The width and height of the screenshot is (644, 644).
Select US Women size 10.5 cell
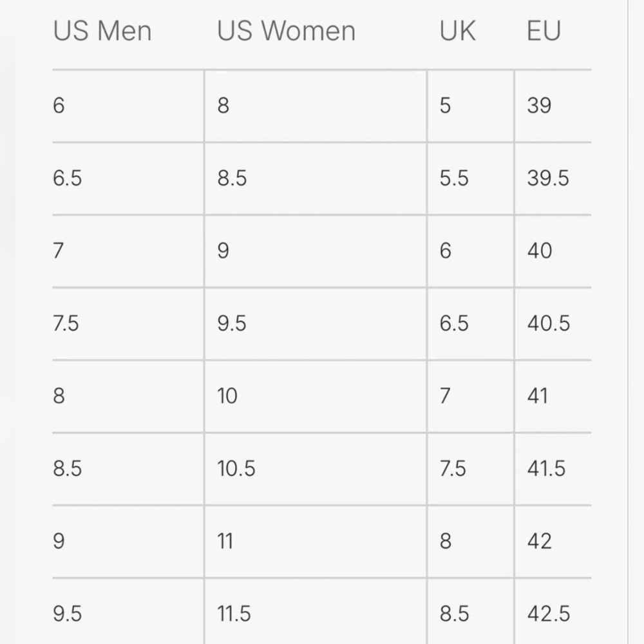316,469
